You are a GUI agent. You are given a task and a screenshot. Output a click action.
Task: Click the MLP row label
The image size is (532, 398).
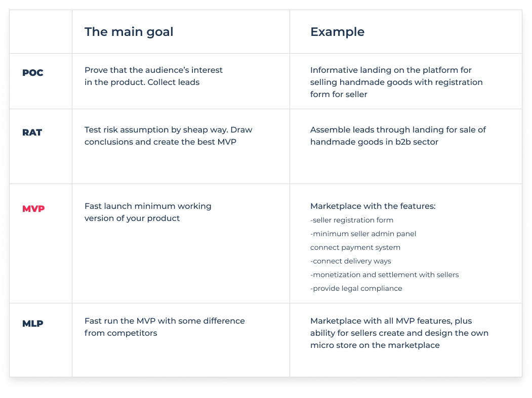pyautogui.click(x=33, y=324)
